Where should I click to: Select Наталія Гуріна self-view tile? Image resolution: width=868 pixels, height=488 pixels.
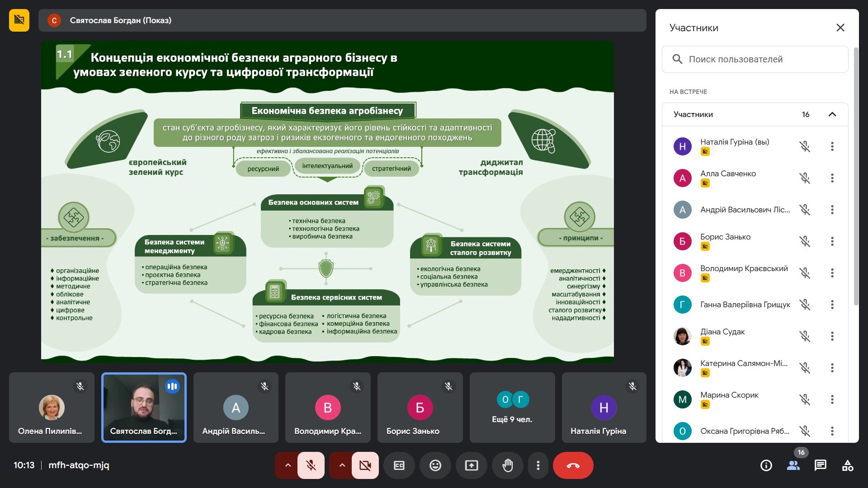(x=604, y=408)
